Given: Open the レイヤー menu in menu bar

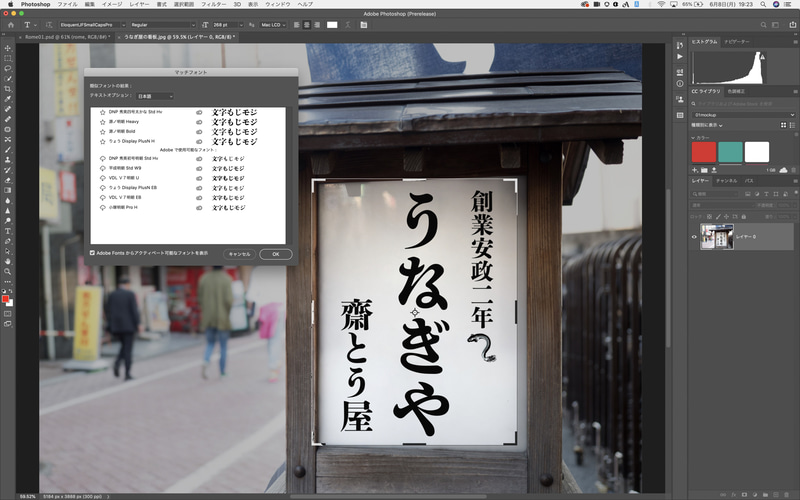Looking at the screenshot, I should pos(139,4).
